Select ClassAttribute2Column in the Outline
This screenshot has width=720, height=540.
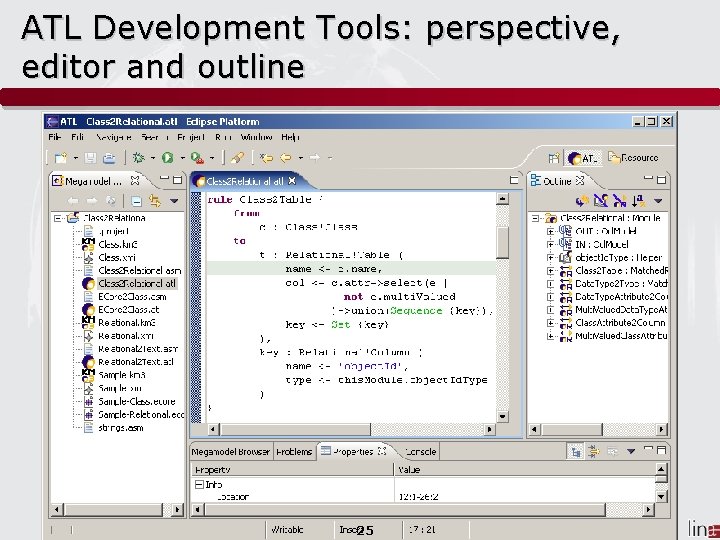(620, 323)
